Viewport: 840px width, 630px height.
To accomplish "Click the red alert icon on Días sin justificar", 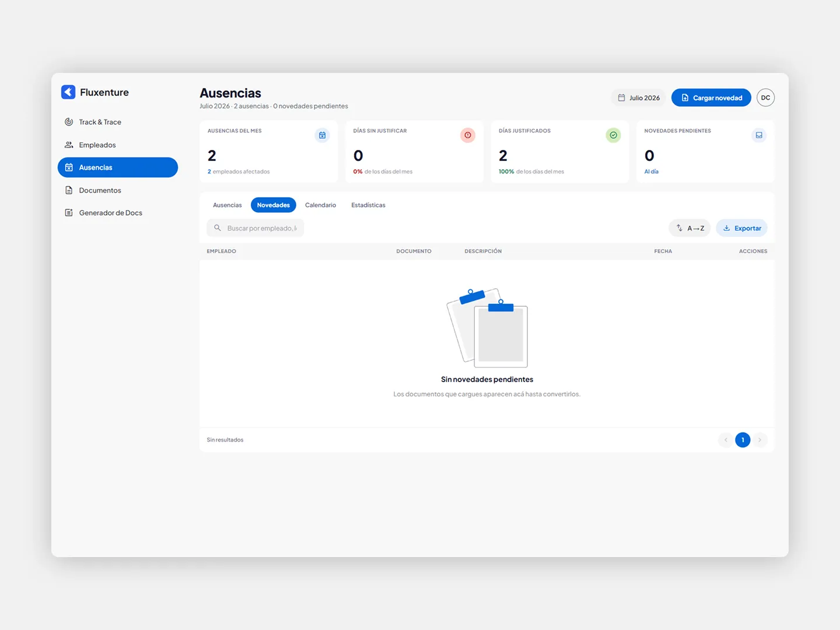I will point(468,135).
